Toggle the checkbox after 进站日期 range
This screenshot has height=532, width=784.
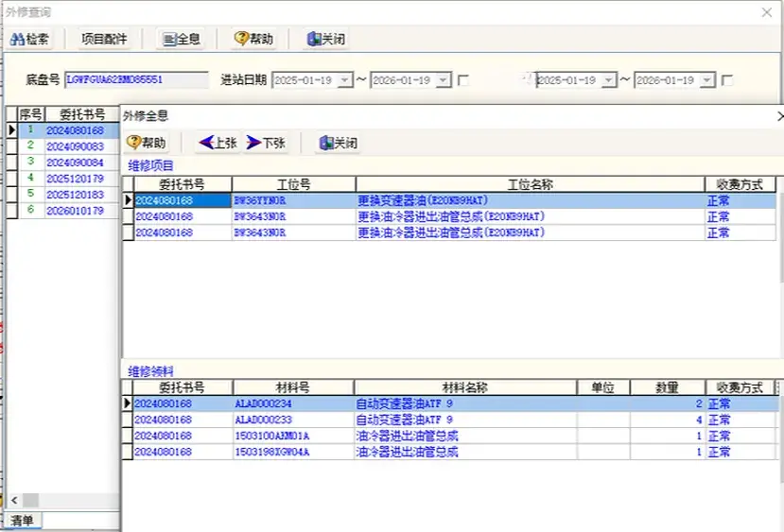pos(463,81)
